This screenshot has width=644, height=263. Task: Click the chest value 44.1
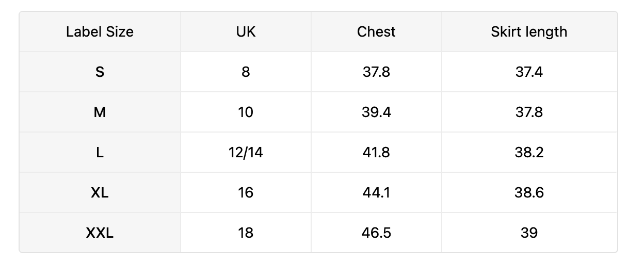pyautogui.click(x=376, y=192)
